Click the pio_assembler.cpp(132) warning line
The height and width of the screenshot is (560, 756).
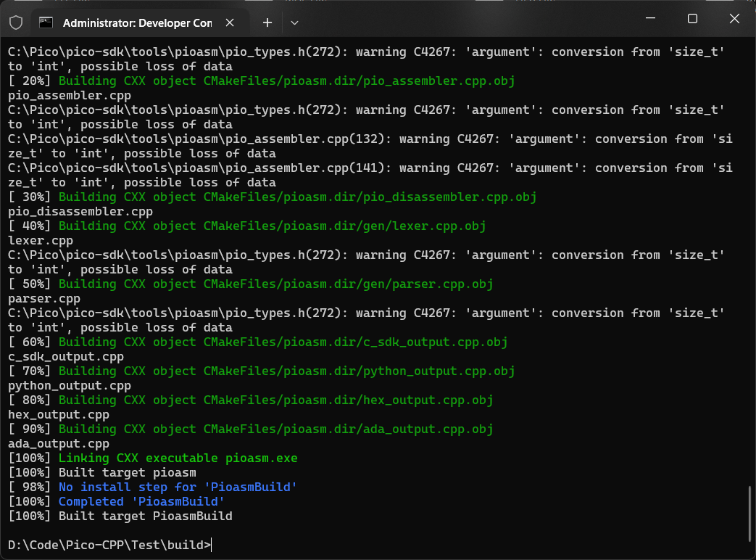click(370, 146)
